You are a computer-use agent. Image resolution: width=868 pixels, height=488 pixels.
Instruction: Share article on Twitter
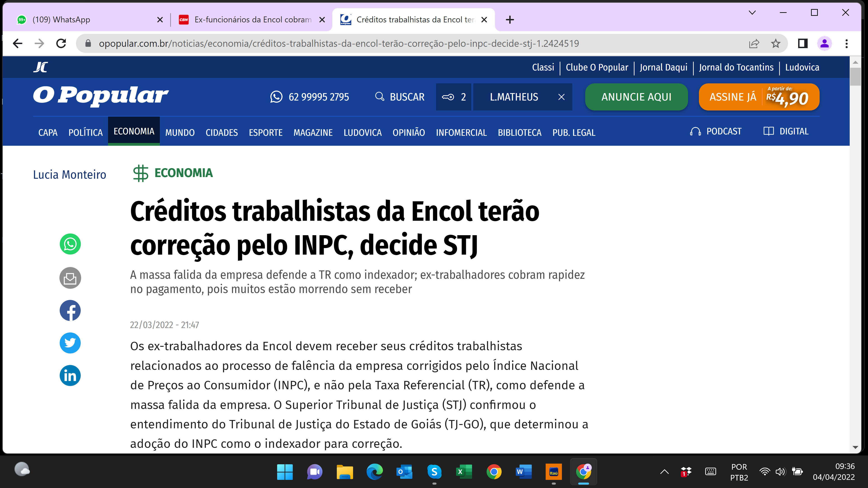(70, 343)
